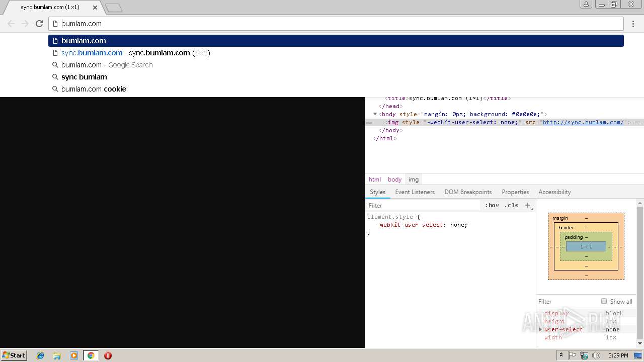This screenshot has width=644, height=362.
Task: Click the computed styles Filter input
Action: click(x=568, y=302)
